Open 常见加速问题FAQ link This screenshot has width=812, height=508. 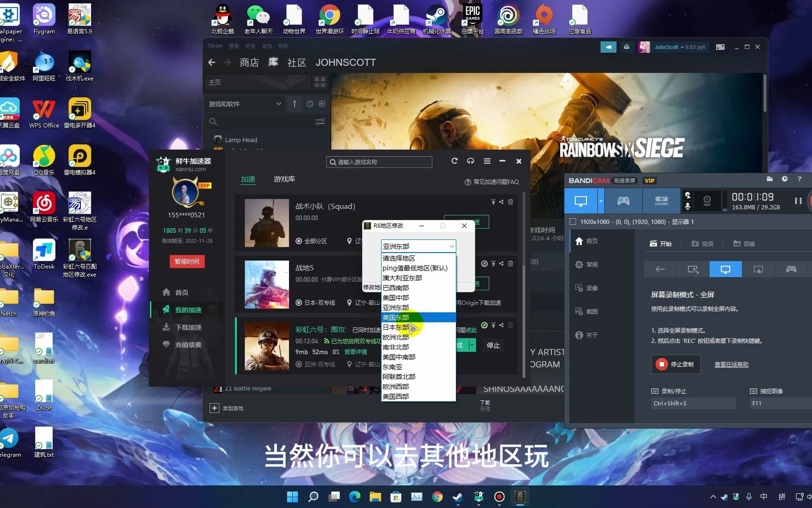(492, 182)
